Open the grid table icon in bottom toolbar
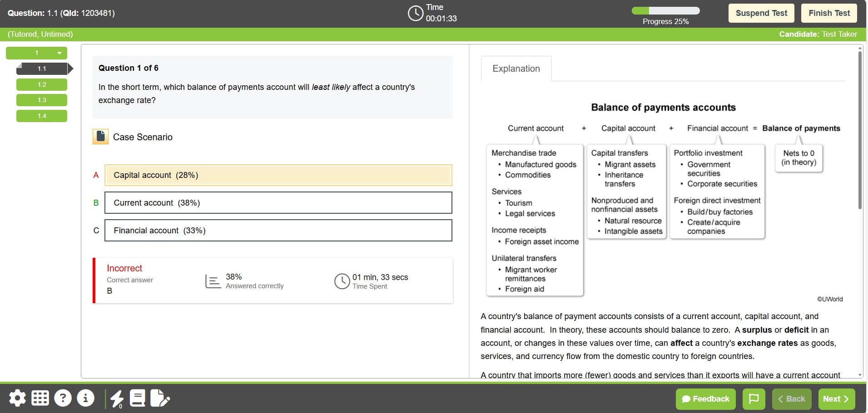The image size is (868, 413). (40, 398)
